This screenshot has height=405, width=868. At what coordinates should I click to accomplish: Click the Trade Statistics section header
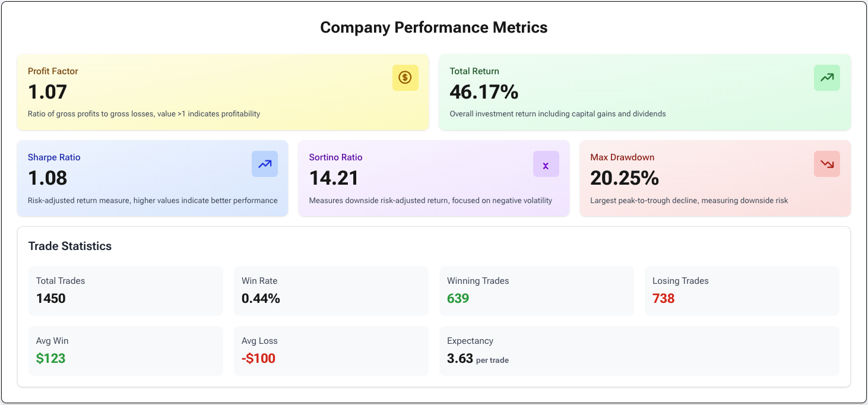pyautogui.click(x=70, y=245)
